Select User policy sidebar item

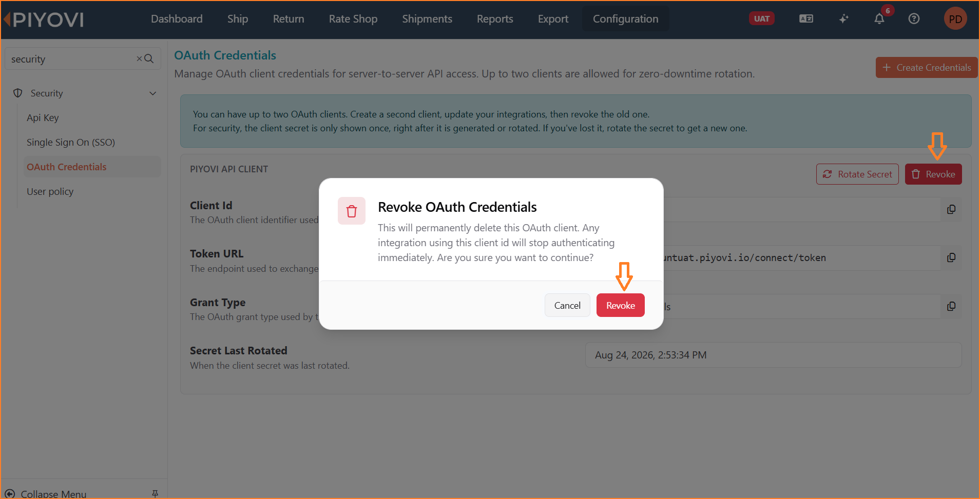50,191
